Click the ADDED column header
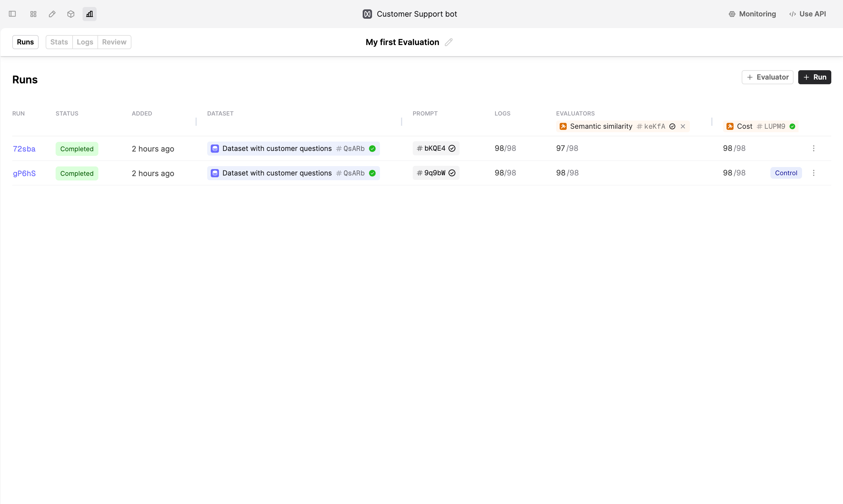The width and height of the screenshot is (843, 504). 142,113
